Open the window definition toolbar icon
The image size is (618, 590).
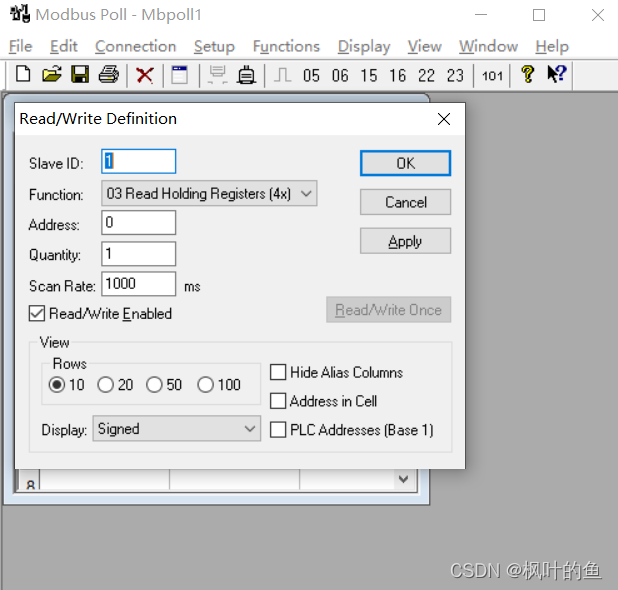[x=180, y=75]
